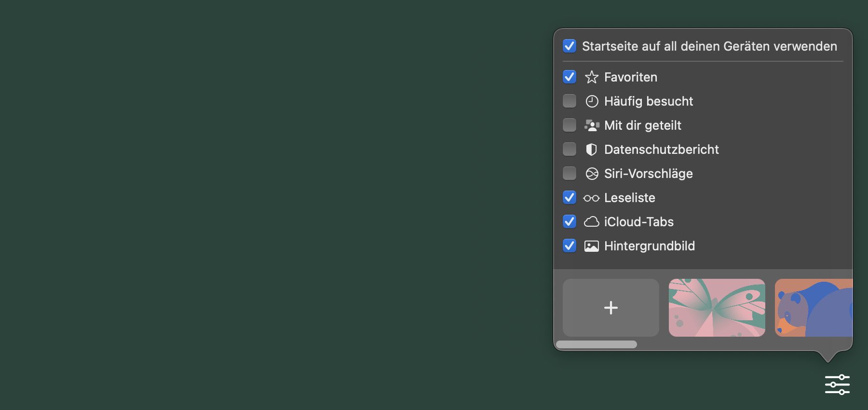
Task: Click the Siri-Vorschläge compass icon
Action: tap(591, 174)
